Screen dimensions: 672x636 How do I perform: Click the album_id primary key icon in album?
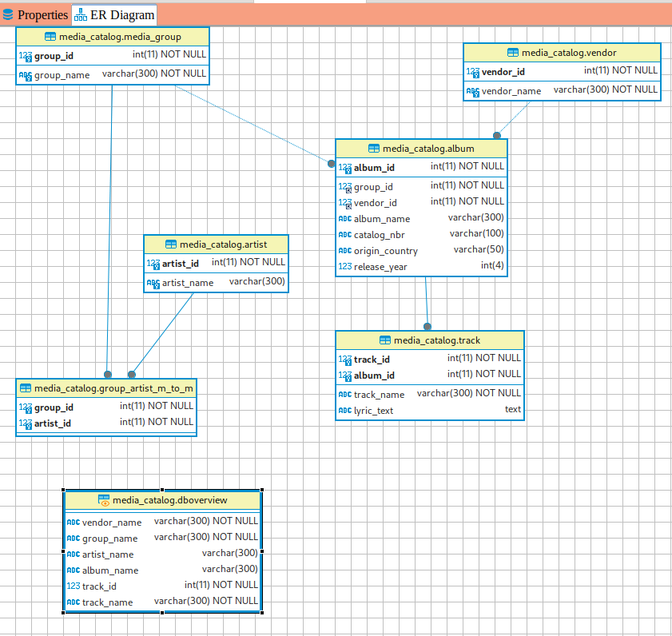(344, 168)
